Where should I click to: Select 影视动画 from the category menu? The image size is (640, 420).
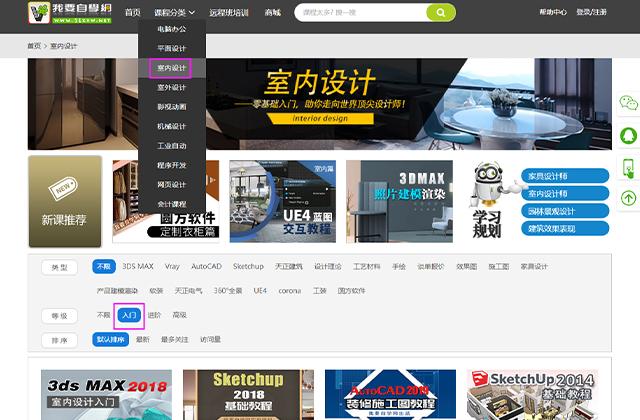click(x=172, y=107)
